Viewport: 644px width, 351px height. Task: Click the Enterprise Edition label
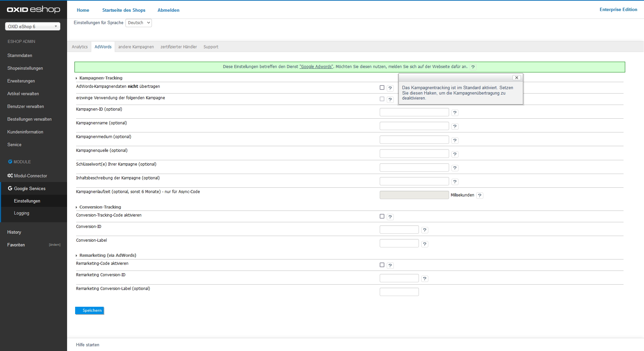[618, 9]
